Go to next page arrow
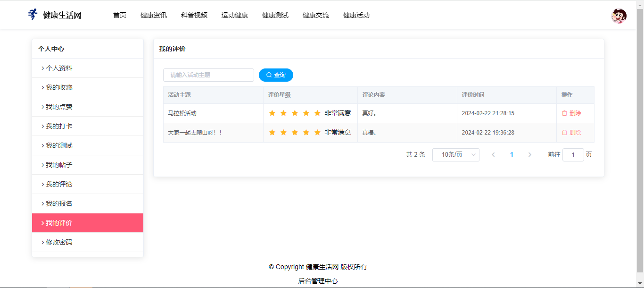The height and width of the screenshot is (288, 644). tap(529, 155)
